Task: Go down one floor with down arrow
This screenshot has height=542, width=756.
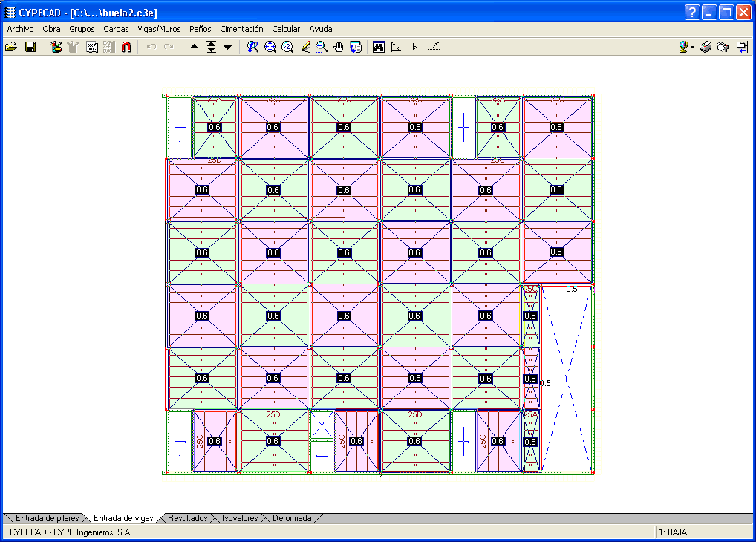Action: click(227, 48)
